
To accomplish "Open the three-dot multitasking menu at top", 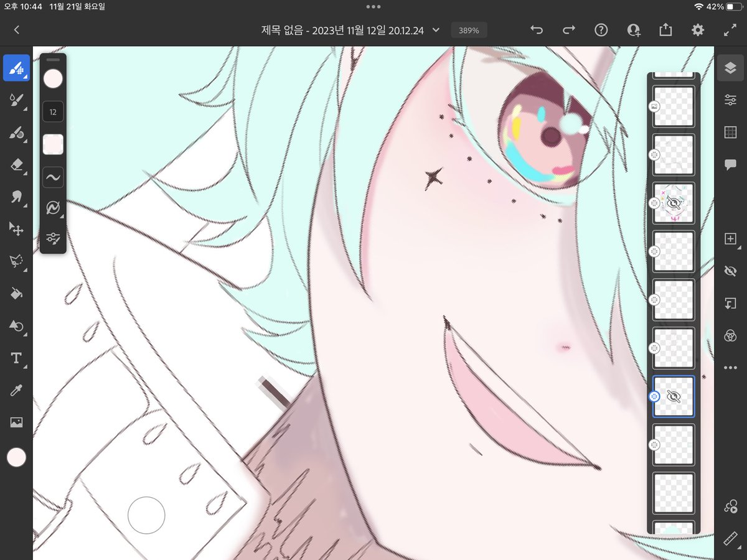I will (x=374, y=7).
